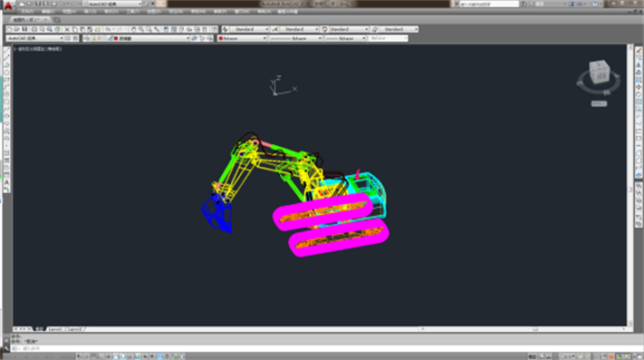
Task: Select the Move tool in Modify toolbar
Action: [x=639, y=87]
